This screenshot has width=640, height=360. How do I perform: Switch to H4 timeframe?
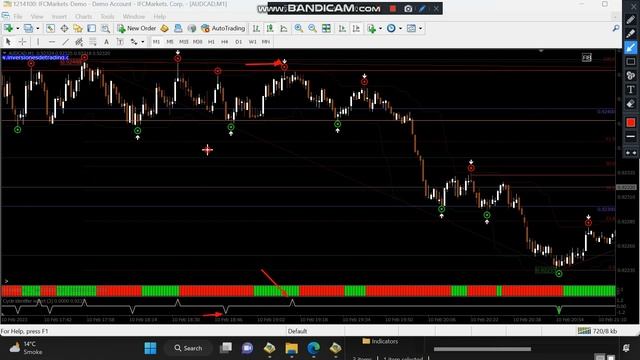[224, 42]
